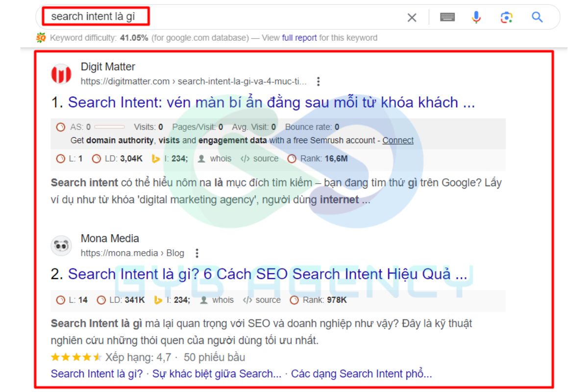
Task: Click the AS circle icon in Digit Matter row
Action: 61,127
